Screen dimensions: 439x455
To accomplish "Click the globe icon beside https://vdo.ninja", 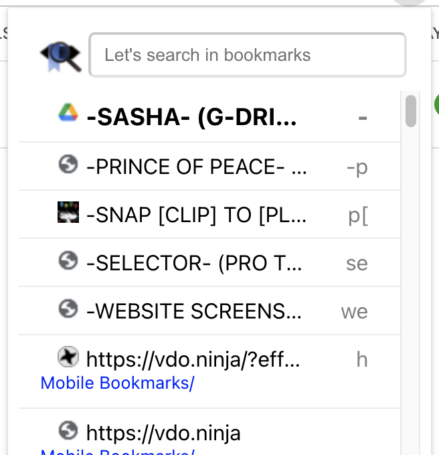I will (x=68, y=431).
